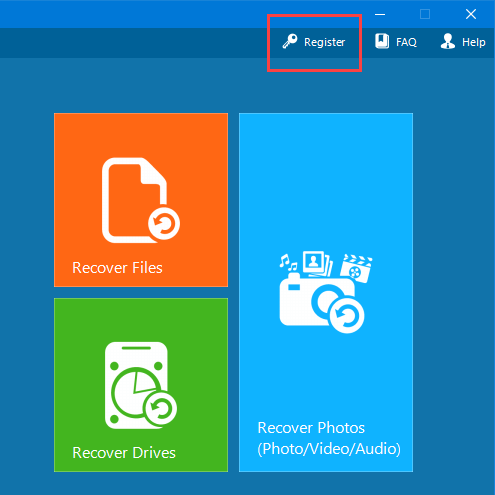The width and height of the screenshot is (495, 495).
Task: Close the recovery application window
Action: coord(471,14)
